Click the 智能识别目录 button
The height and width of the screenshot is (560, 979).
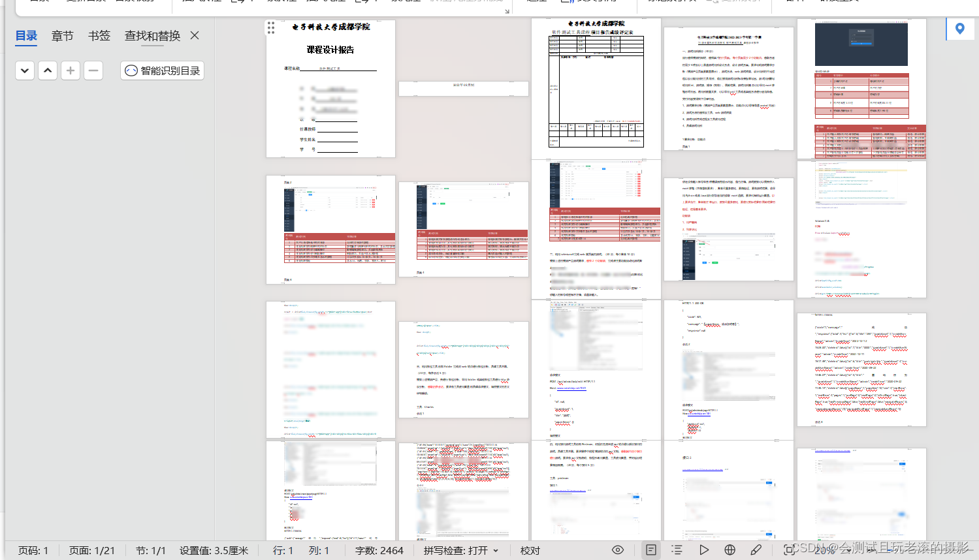coord(162,70)
